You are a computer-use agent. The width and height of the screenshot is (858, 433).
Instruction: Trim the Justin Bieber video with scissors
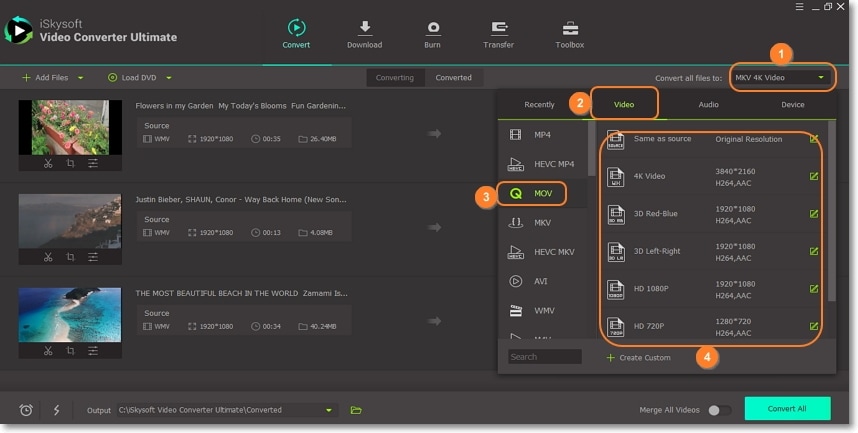point(48,257)
